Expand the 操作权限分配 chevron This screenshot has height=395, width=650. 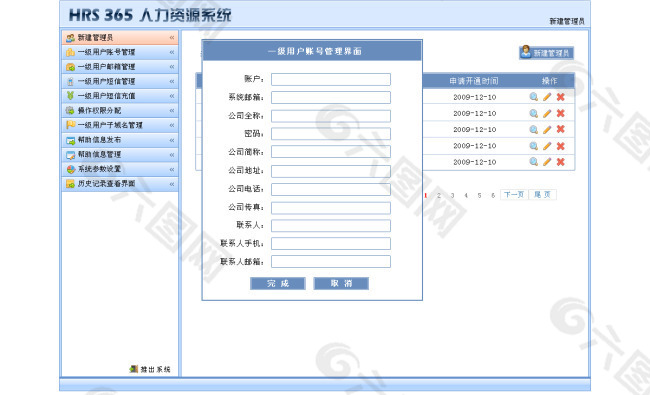point(172,110)
